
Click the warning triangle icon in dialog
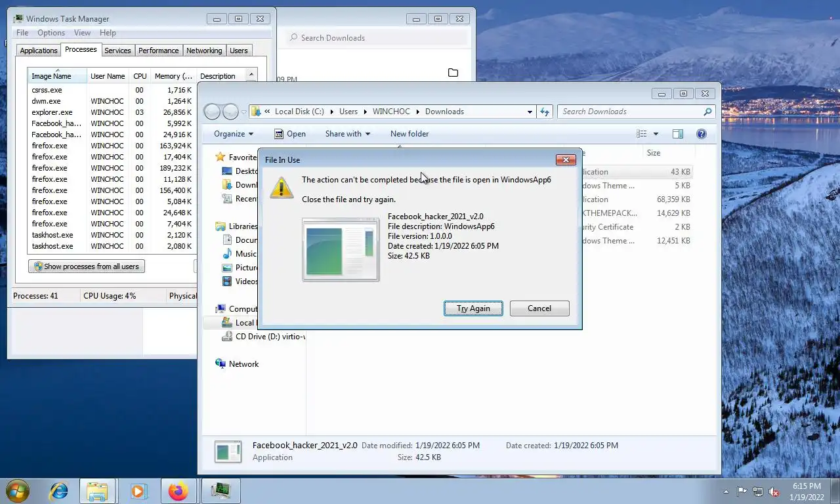tap(282, 186)
